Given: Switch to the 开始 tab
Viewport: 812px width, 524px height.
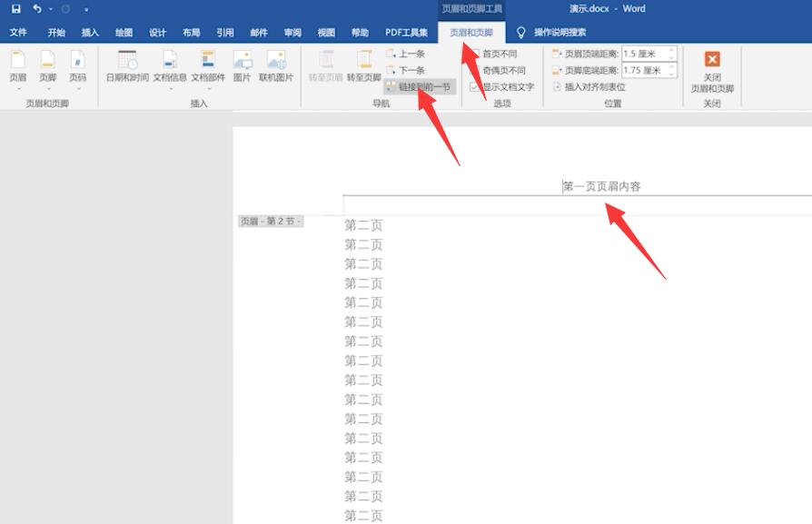Looking at the screenshot, I should (x=56, y=32).
